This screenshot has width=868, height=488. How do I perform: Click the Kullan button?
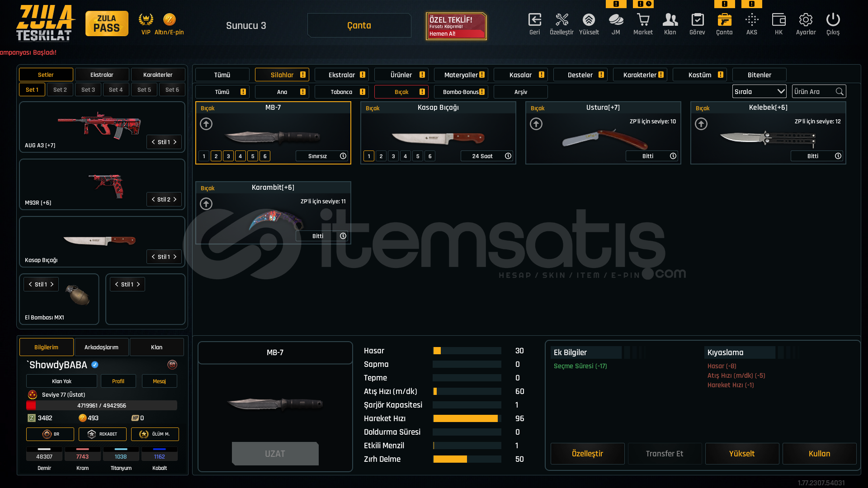tap(819, 454)
